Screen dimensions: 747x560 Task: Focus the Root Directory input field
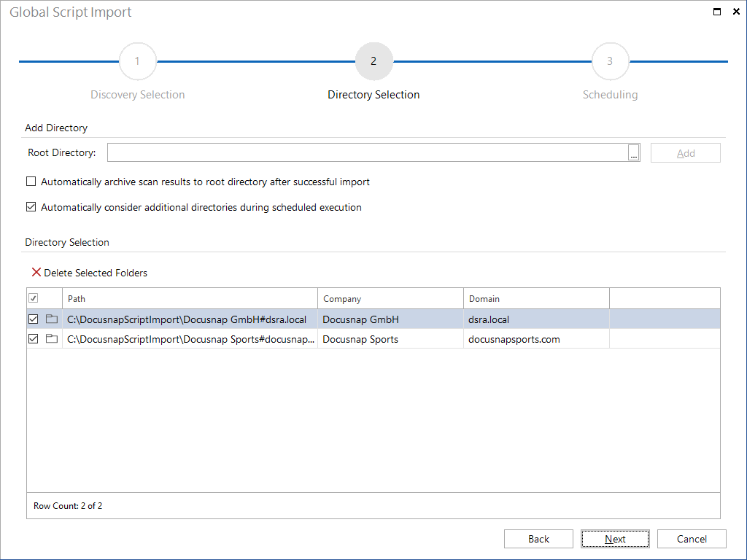coord(368,153)
